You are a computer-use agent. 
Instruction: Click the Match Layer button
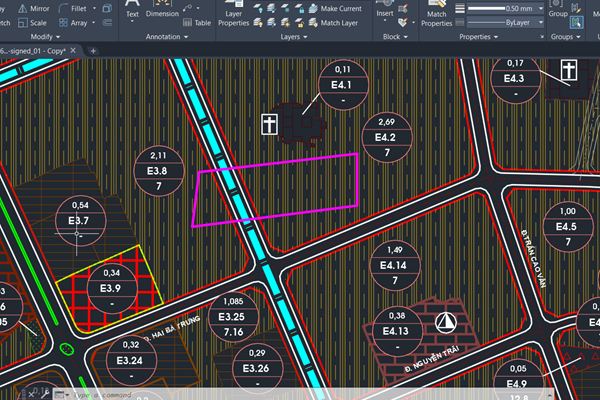point(333,23)
